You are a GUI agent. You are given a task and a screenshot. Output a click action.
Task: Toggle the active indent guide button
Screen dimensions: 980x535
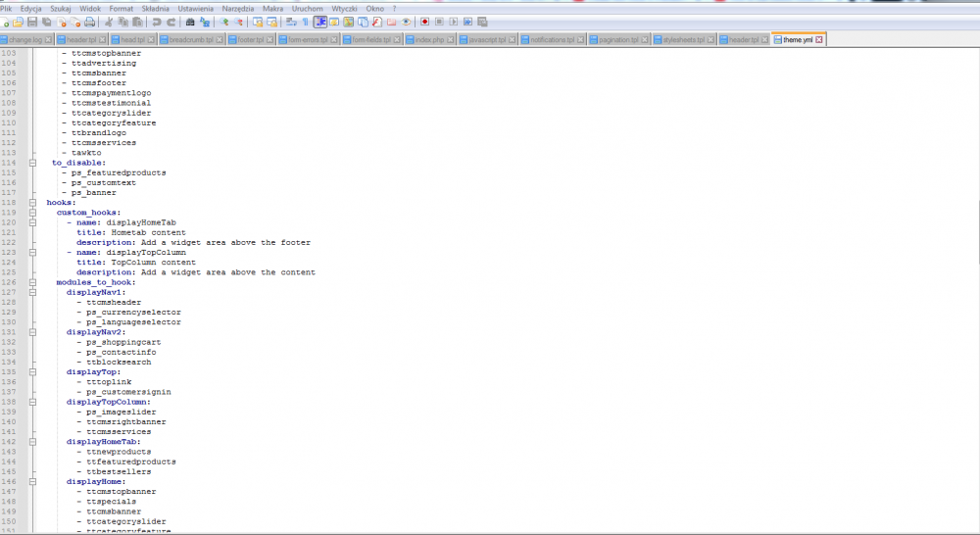pos(320,22)
